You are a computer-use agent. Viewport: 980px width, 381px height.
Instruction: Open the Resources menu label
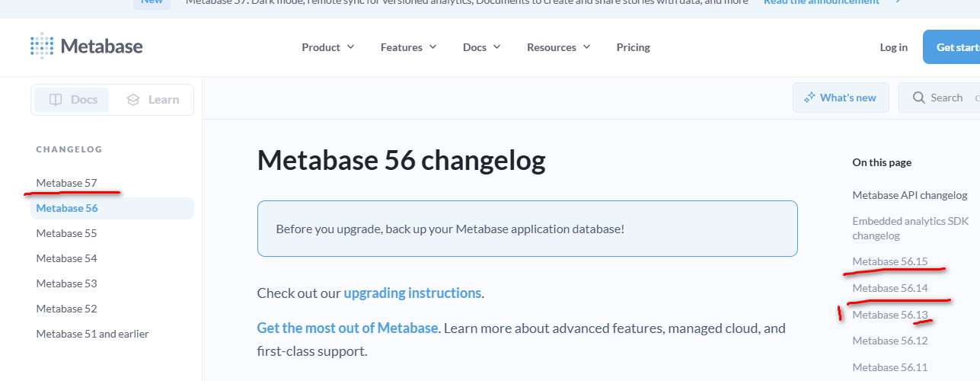click(551, 47)
